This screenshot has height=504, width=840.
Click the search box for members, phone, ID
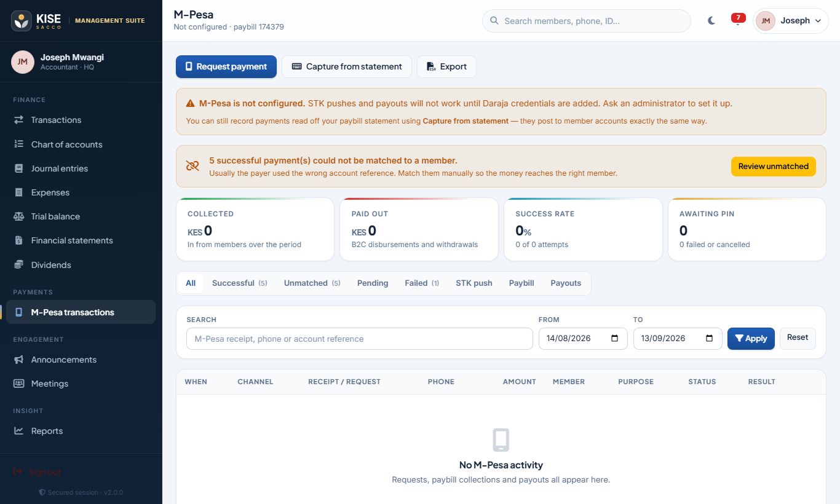pos(587,21)
